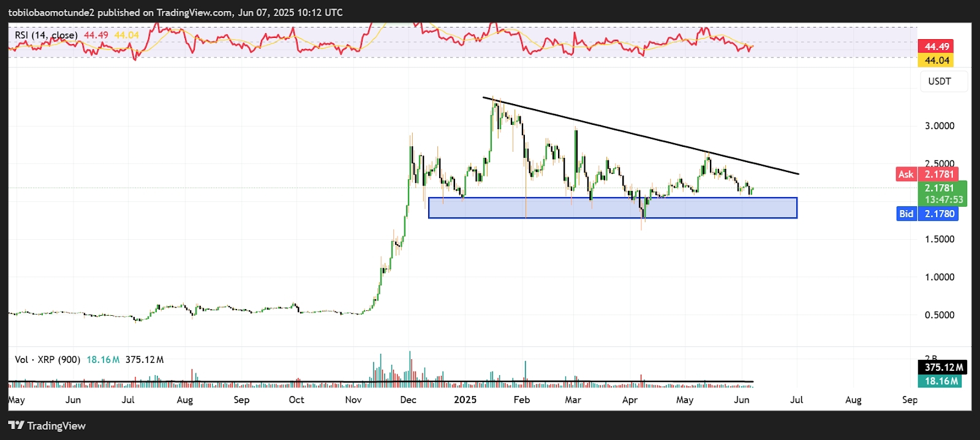Open the USDT currency selector

[x=940, y=81]
